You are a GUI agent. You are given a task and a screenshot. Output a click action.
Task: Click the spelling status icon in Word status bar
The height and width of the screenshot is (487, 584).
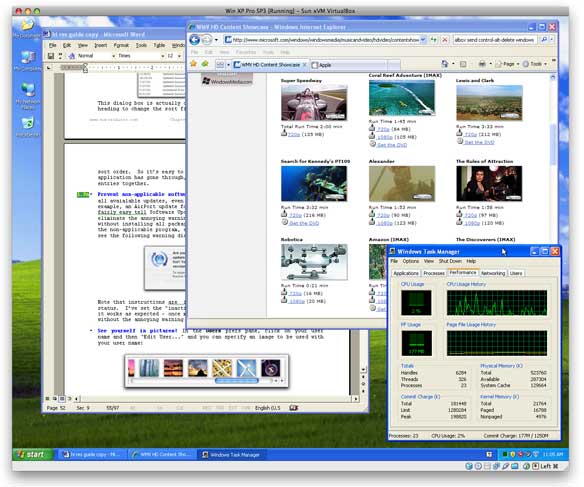[294, 408]
